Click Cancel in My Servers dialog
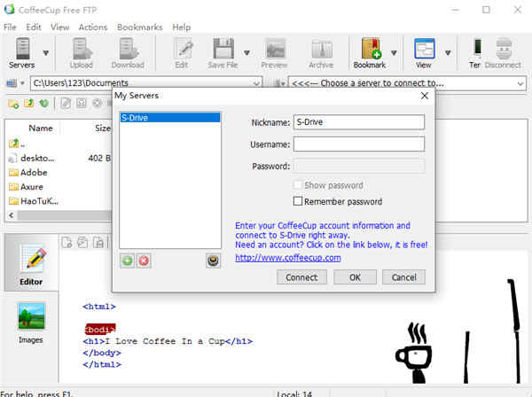The width and height of the screenshot is (532, 397). click(x=403, y=277)
